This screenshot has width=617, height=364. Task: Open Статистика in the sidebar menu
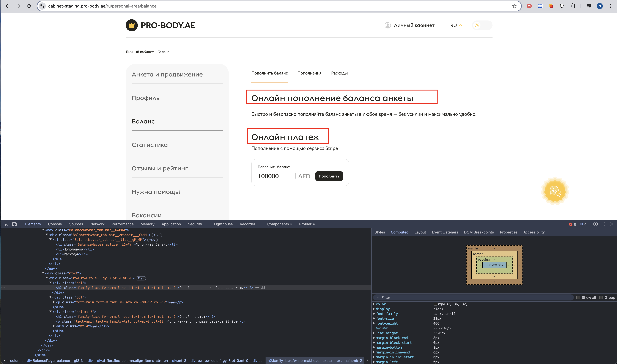pyautogui.click(x=150, y=145)
